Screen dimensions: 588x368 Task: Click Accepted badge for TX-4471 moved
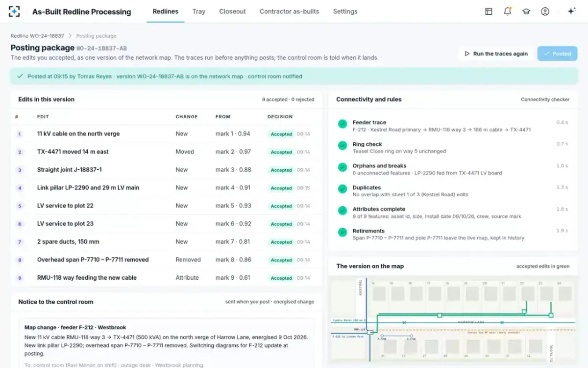pyautogui.click(x=281, y=152)
